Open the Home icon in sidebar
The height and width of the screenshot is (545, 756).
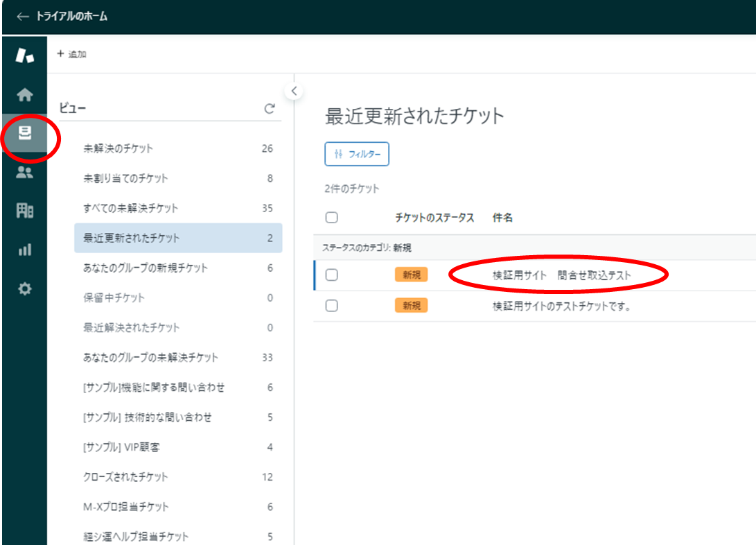coord(24,94)
